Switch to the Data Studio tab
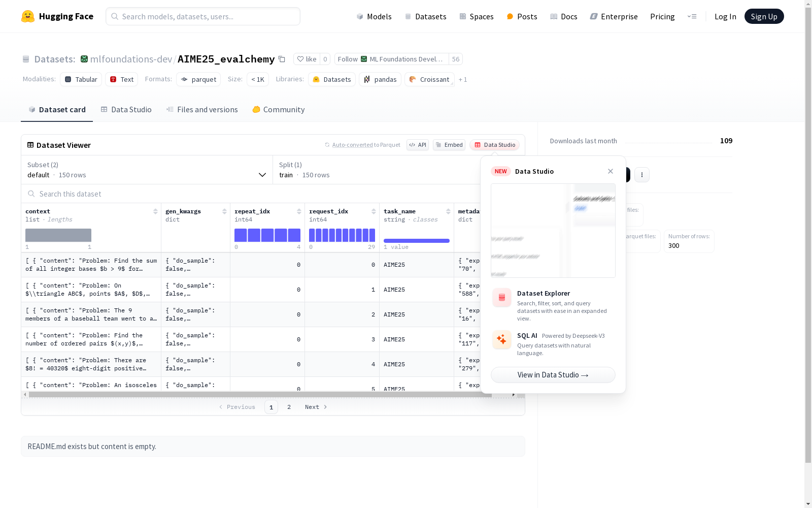Screen dimensions: 812x508 coord(126,110)
